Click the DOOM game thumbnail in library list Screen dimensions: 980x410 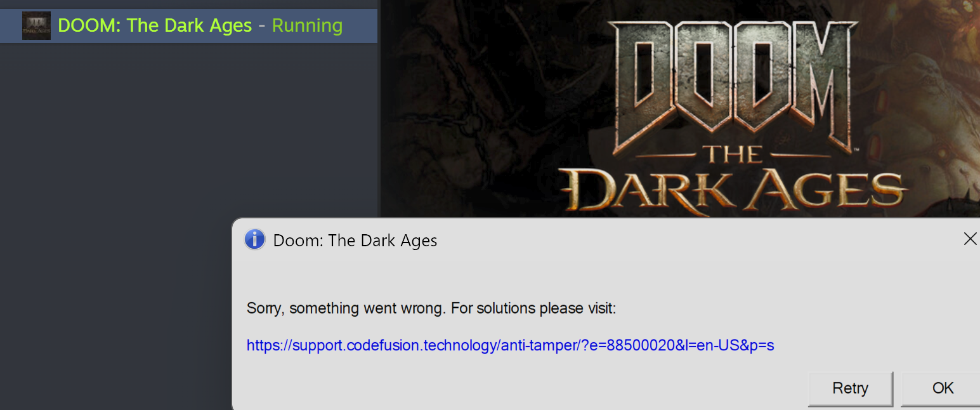(x=36, y=26)
